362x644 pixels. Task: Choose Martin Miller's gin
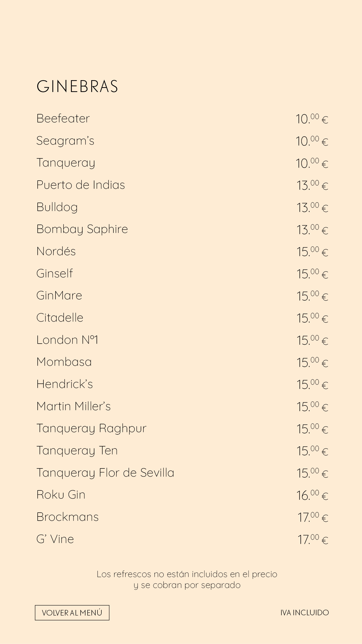click(73, 406)
